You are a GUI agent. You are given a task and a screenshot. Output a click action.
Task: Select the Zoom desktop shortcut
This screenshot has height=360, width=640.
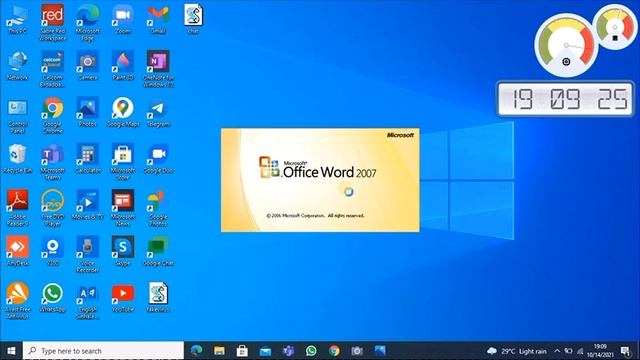coord(123,19)
